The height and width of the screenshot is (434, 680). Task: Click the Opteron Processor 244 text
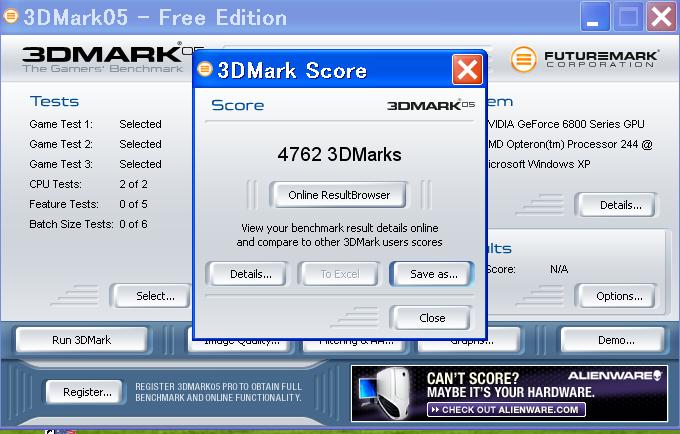570,144
